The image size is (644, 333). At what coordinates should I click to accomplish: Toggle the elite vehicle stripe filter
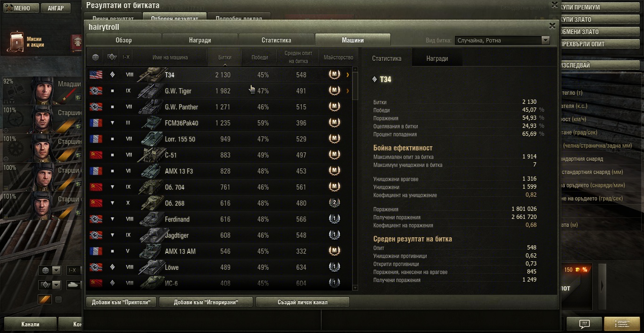coord(44,300)
